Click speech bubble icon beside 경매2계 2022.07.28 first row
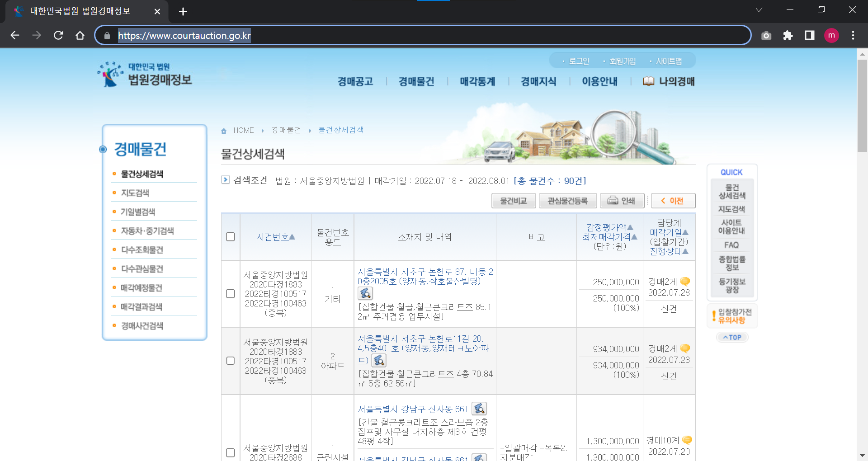Screen dimensions: 868x461 (x=685, y=281)
